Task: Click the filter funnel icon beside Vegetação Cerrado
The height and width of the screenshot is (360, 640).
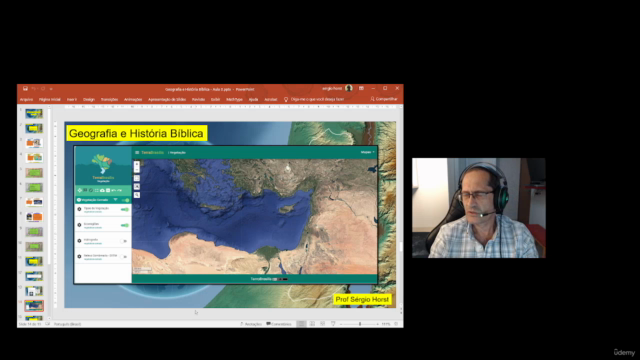Action: click(x=116, y=200)
